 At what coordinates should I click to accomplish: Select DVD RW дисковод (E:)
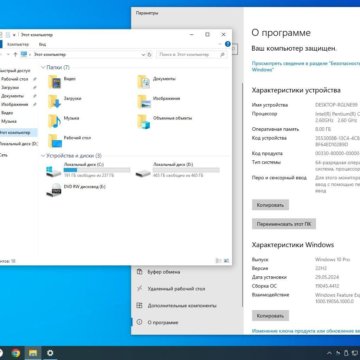tap(76, 189)
